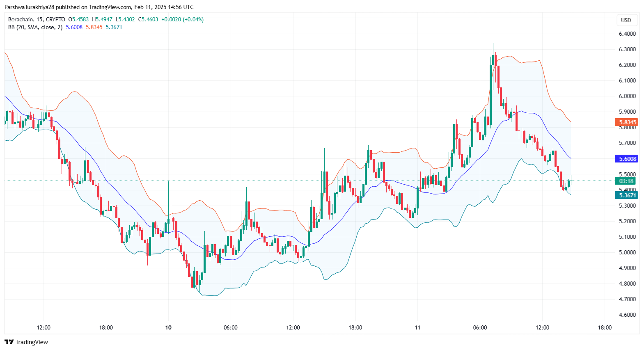644x350 pixels.
Task: Click the teal 5.3671 lower band axis label
Action: pyautogui.click(x=627, y=195)
